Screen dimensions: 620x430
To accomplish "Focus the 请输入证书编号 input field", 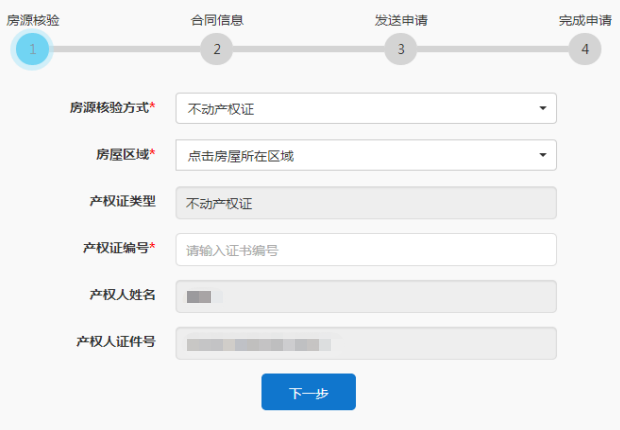I will (x=365, y=249).
